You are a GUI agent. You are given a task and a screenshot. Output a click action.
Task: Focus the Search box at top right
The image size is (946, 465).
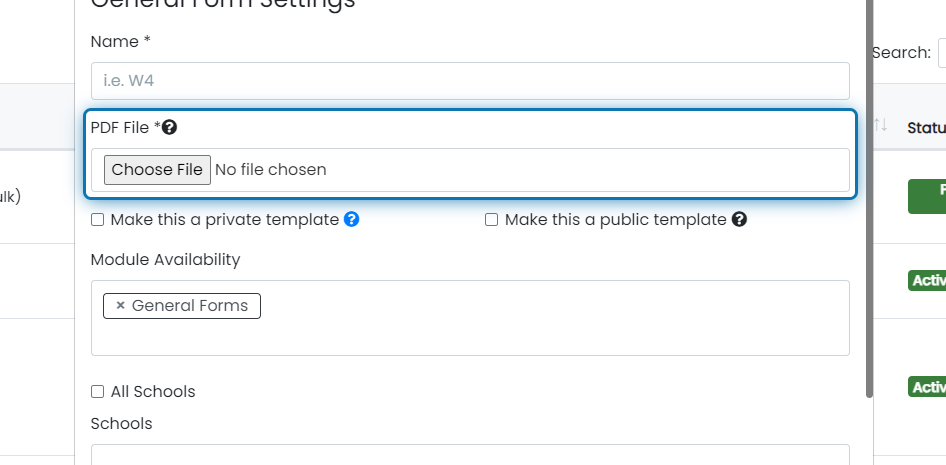click(942, 53)
